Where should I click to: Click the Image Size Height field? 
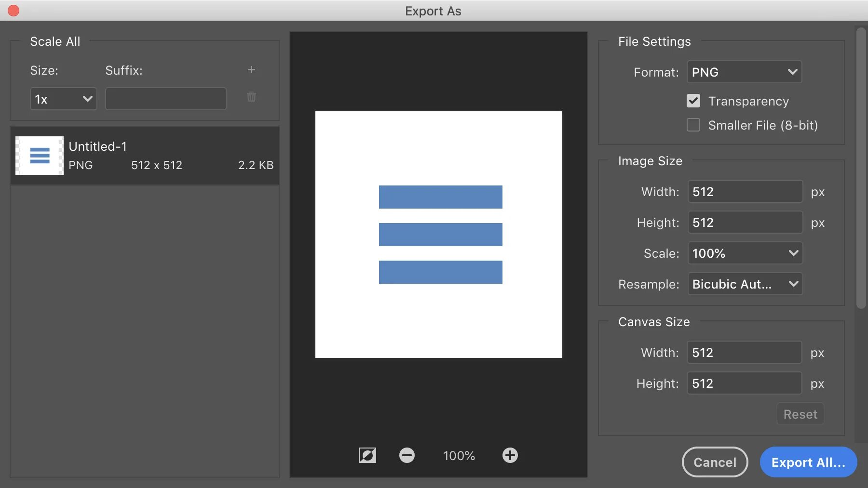pyautogui.click(x=745, y=222)
